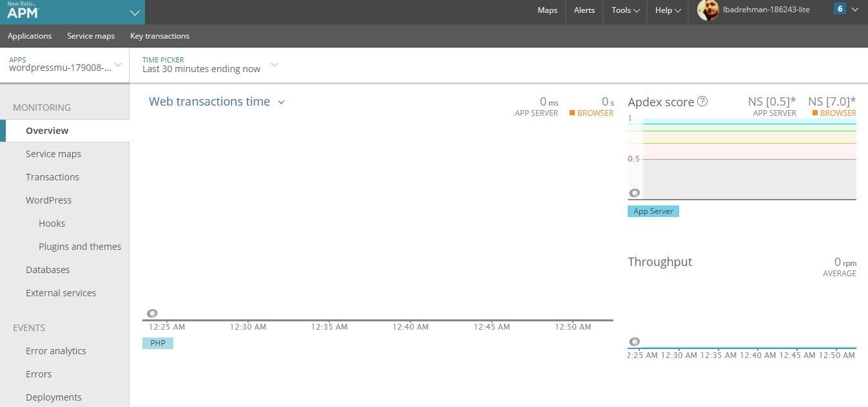Go to the Key transactions tab
The width and height of the screenshot is (868, 407).
tap(160, 36)
